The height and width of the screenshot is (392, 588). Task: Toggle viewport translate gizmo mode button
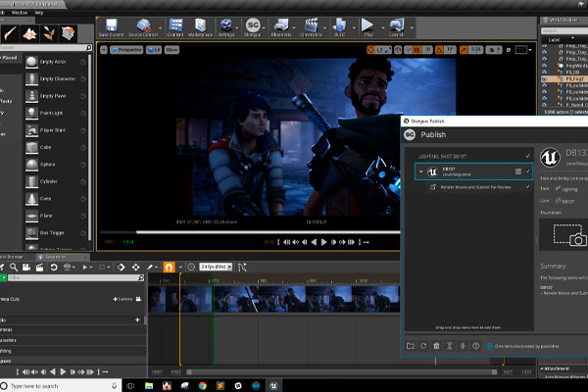pyautogui.click(x=370, y=50)
